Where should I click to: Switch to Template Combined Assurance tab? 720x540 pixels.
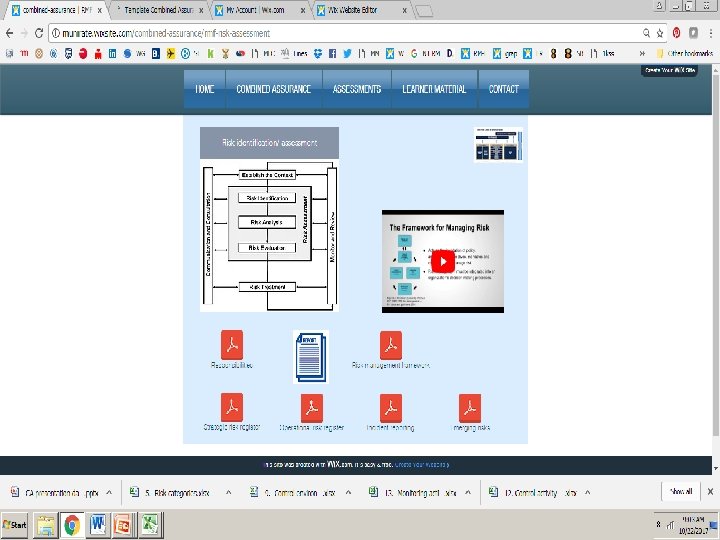[x=159, y=10]
